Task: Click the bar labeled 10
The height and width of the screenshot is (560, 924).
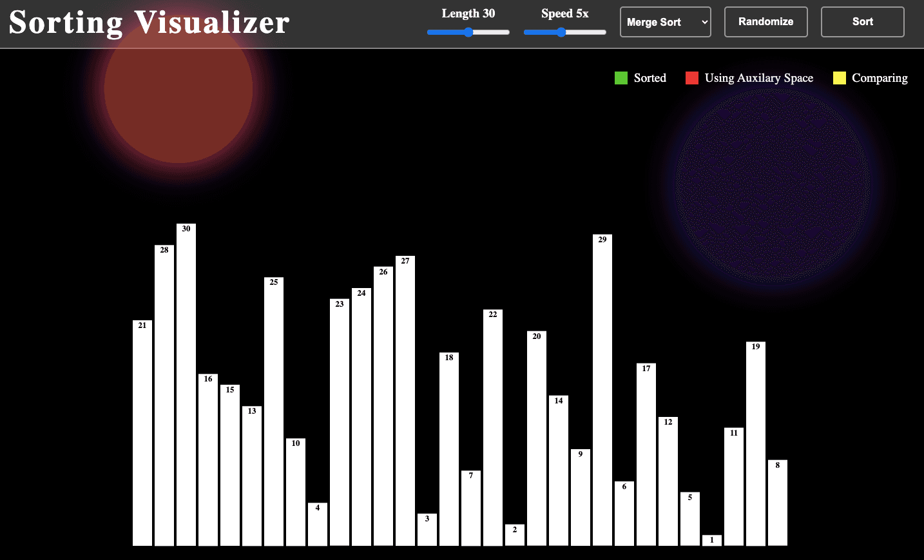Action: coord(296,492)
